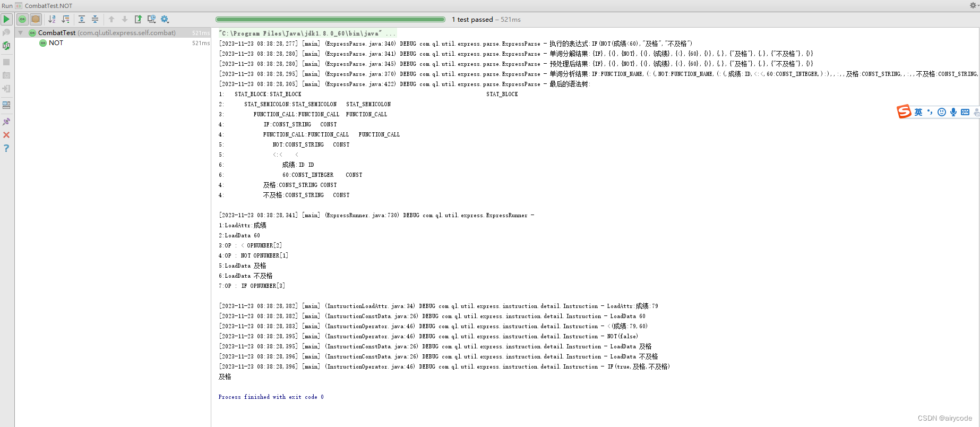Click the '60:CONST_INTEGER' syntax tree line
Screen dimensions: 980x427
[308, 175]
